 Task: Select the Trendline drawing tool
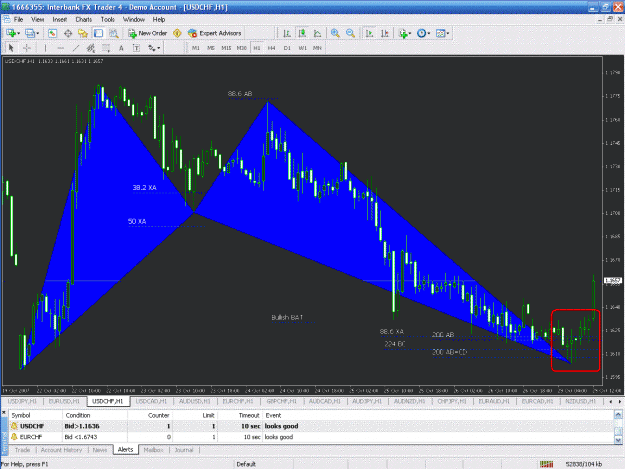pyautogui.click(x=75, y=48)
